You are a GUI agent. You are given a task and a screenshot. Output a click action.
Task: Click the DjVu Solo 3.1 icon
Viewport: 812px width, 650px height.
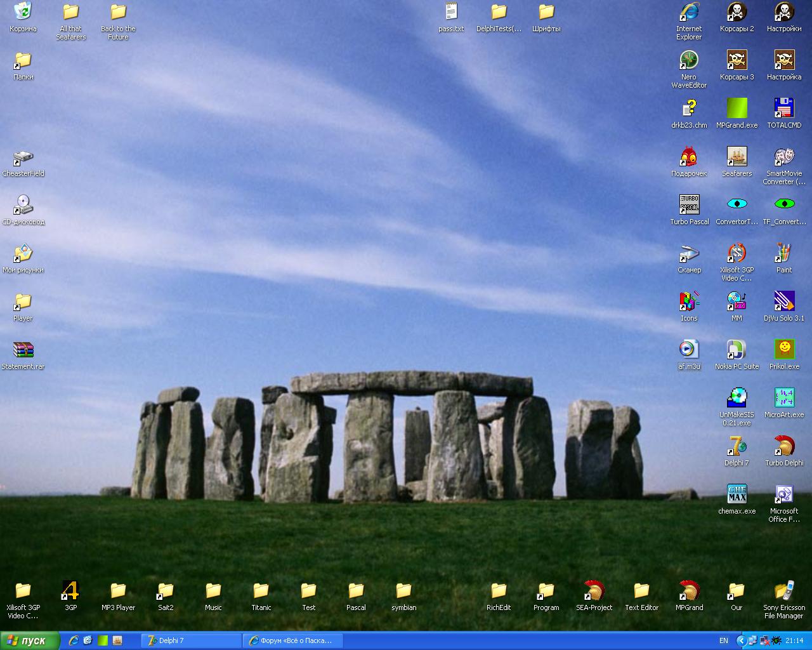(x=784, y=301)
